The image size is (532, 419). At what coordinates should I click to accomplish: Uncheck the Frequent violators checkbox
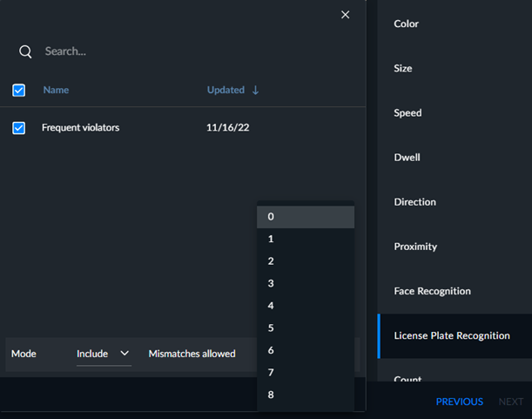(18, 128)
